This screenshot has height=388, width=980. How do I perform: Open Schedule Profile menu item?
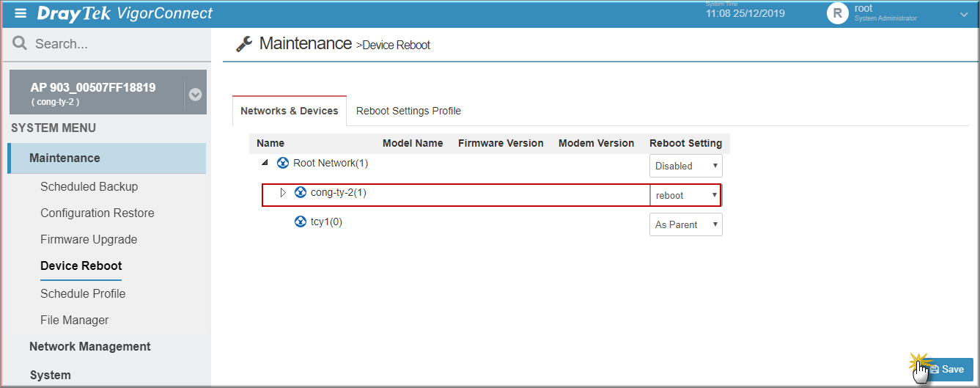pos(83,293)
